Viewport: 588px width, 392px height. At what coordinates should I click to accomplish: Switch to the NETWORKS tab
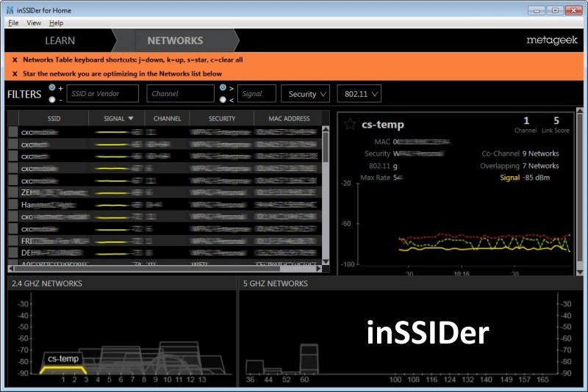pyautogui.click(x=175, y=40)
